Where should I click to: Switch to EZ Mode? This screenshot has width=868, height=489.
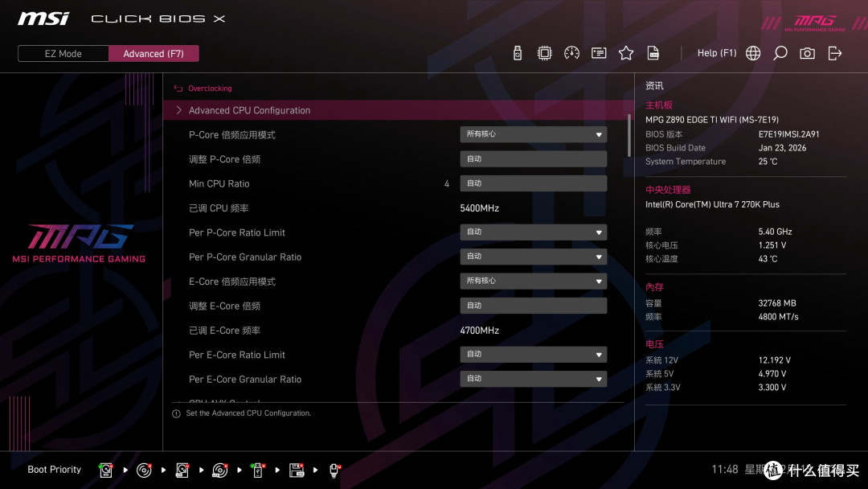coord(63,54)
